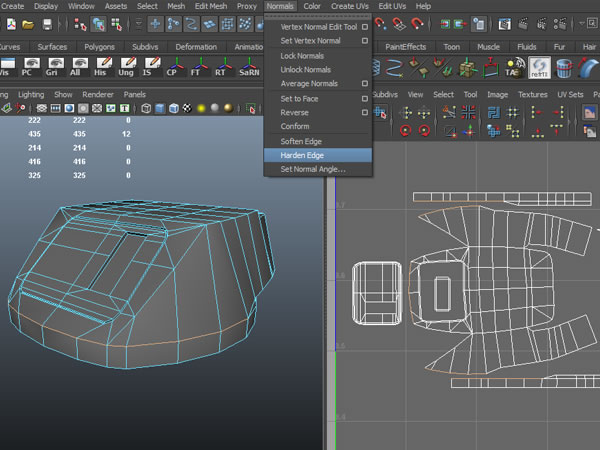Toggle isolate select in viewport

point(251,109)
